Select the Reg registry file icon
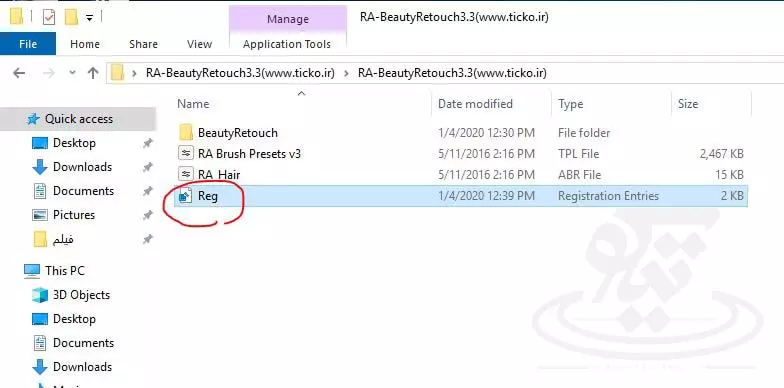This screenshot has height=388, width=784. click(186, 196)
